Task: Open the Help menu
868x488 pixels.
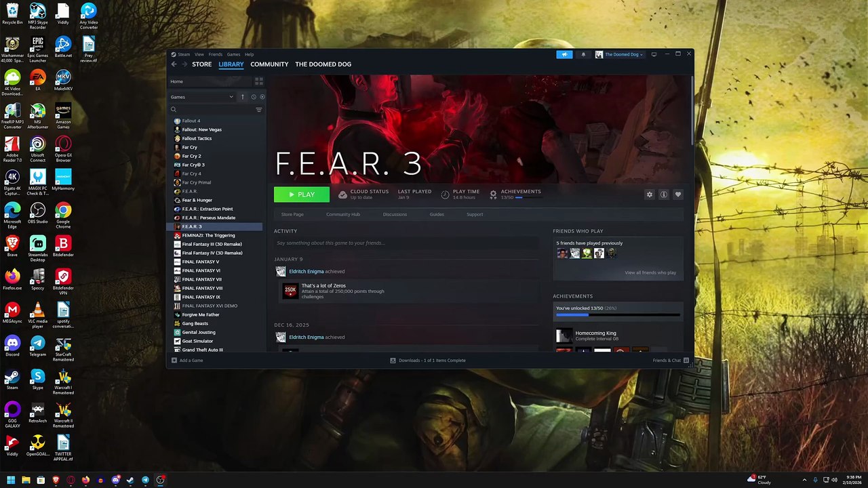Action: tap(249, 54)
